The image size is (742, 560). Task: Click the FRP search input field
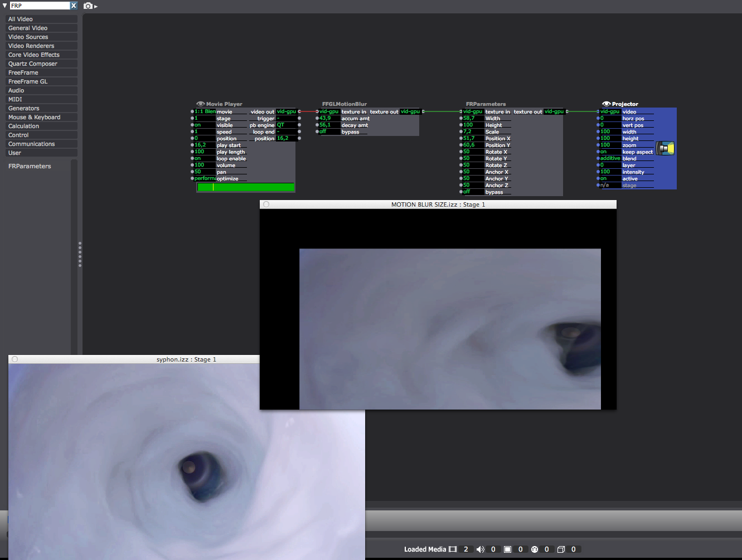[x=40, y=6]
